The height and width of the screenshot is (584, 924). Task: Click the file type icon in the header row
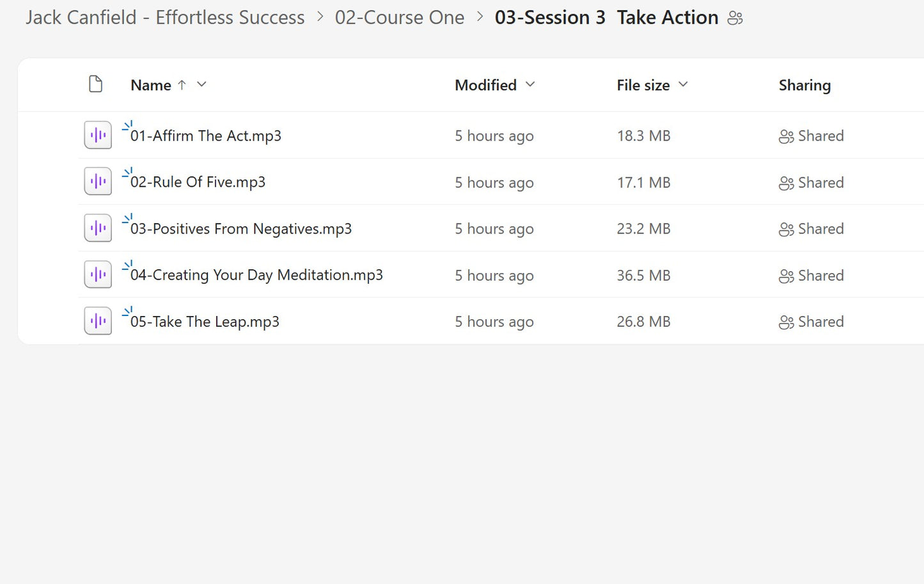96,84
